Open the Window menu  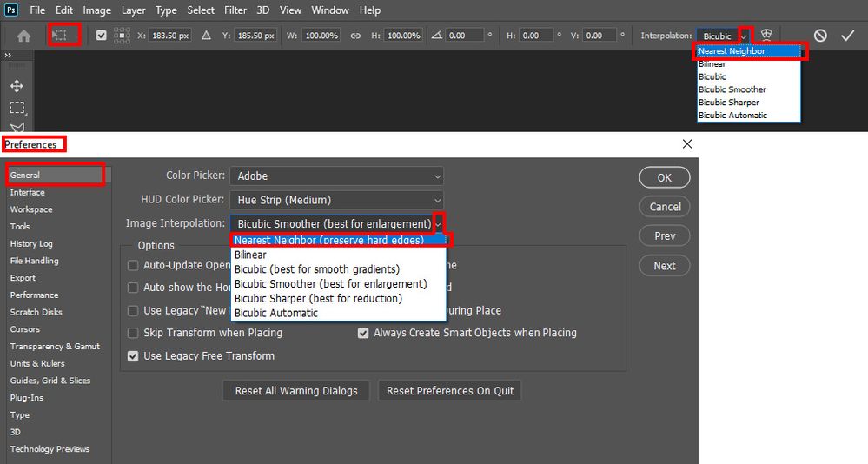(330, 10)
